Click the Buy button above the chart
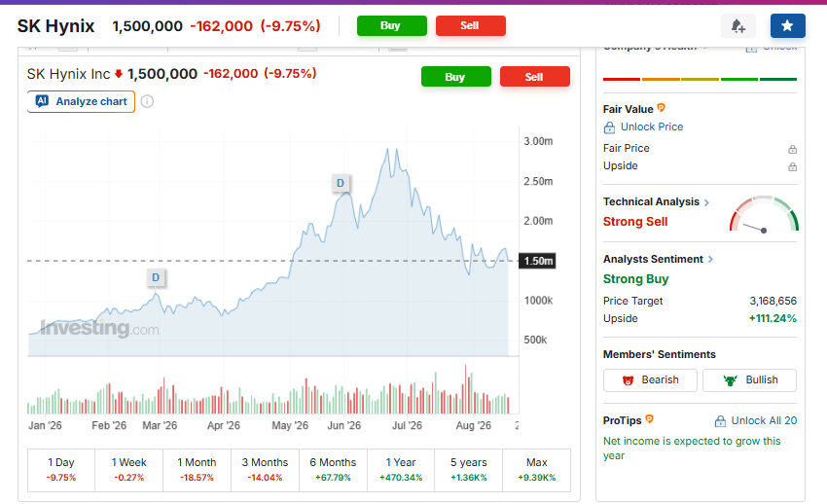 [x=455, y=77]
